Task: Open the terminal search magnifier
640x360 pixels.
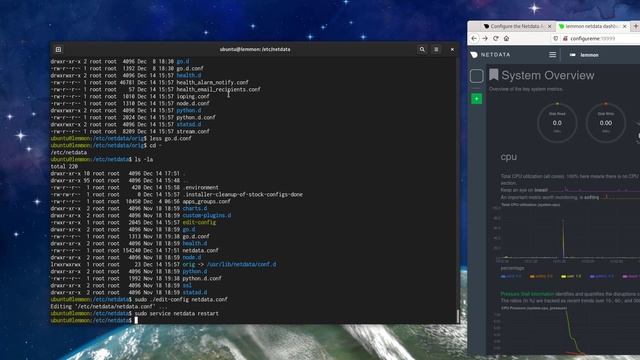Action: (x=422, y=49)
